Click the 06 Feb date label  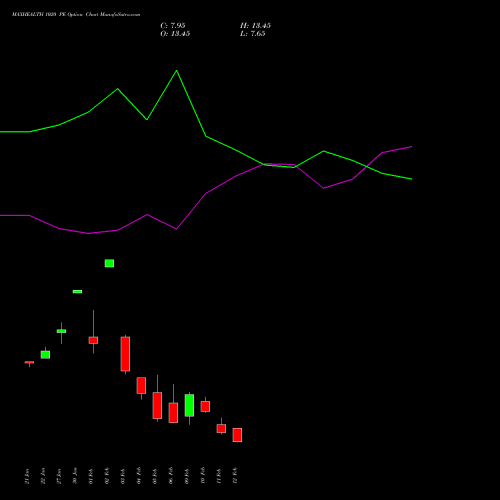click(171, 476)
